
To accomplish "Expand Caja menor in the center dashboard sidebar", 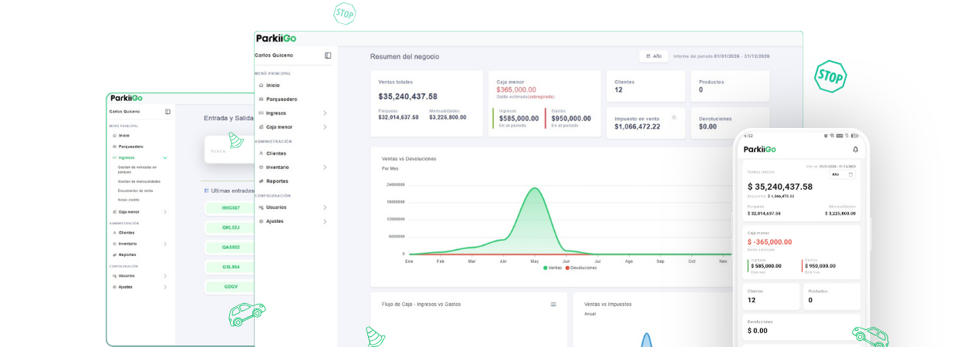I will (325, 127).
